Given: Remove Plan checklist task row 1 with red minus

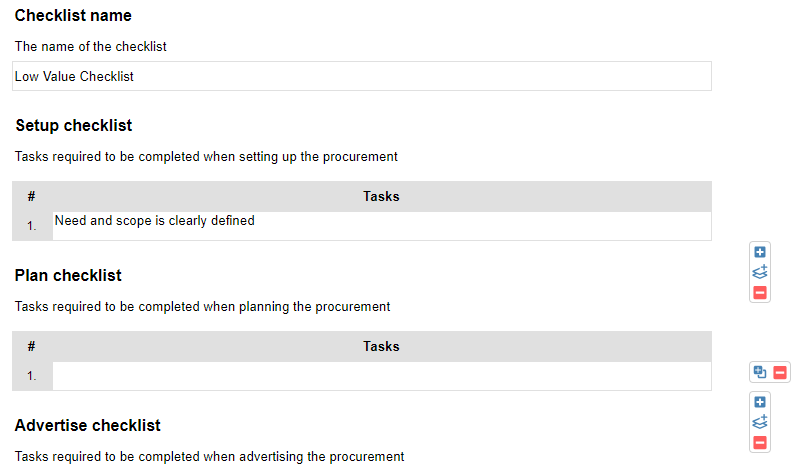Looking at the screenshot, I should (780, 373).
